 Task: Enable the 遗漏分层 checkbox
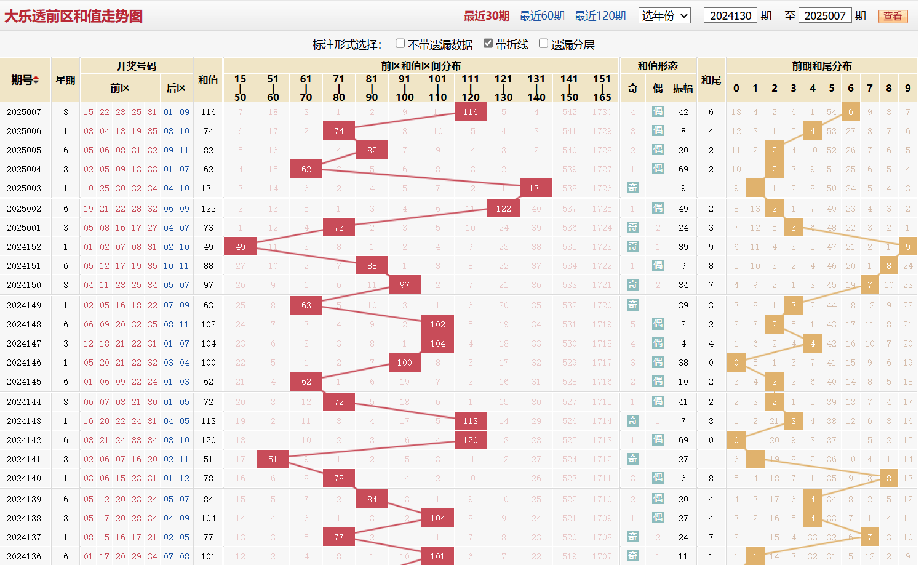543,43
